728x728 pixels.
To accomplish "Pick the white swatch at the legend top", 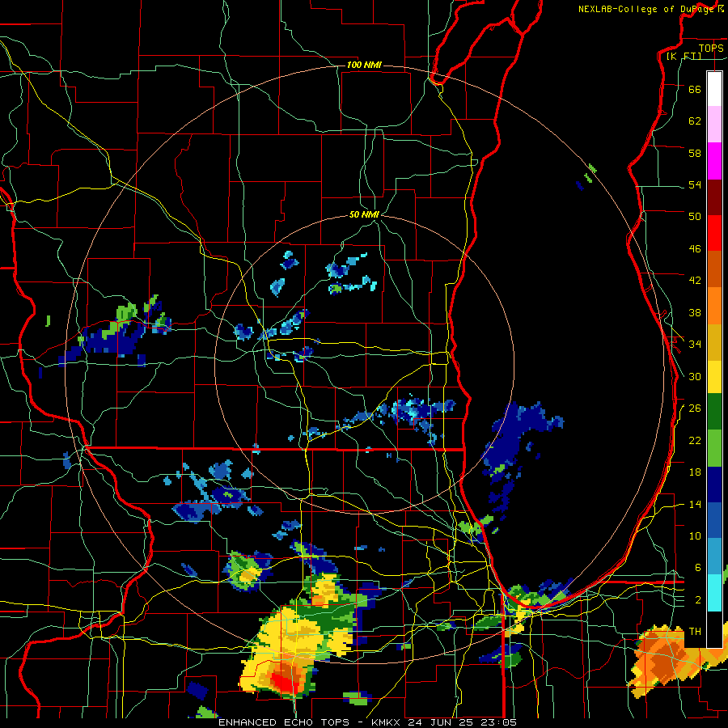I will [714, 89].
